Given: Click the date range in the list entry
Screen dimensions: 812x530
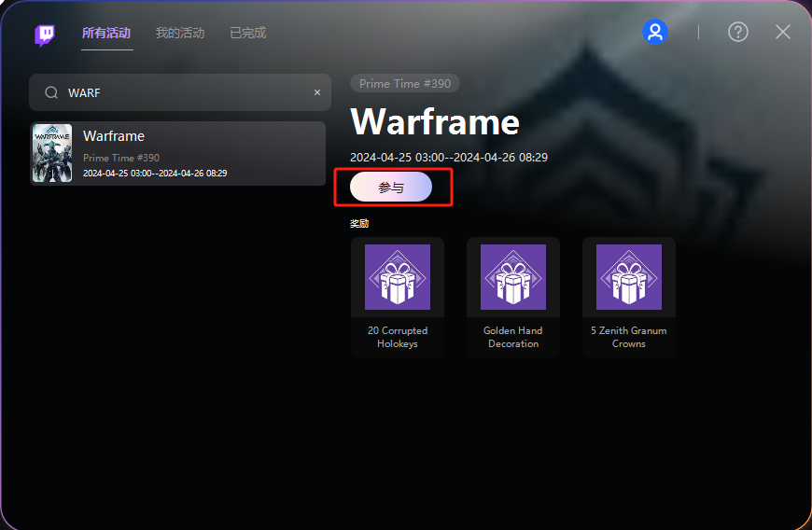Looking at the screenshot, I should pyautogui.click(x=155, y=174).
